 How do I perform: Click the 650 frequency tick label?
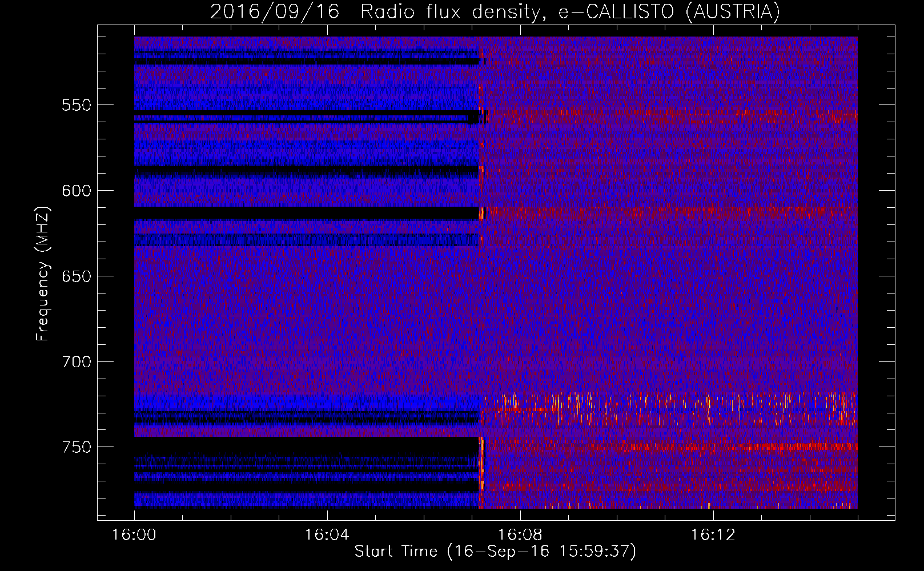(76, 276)
